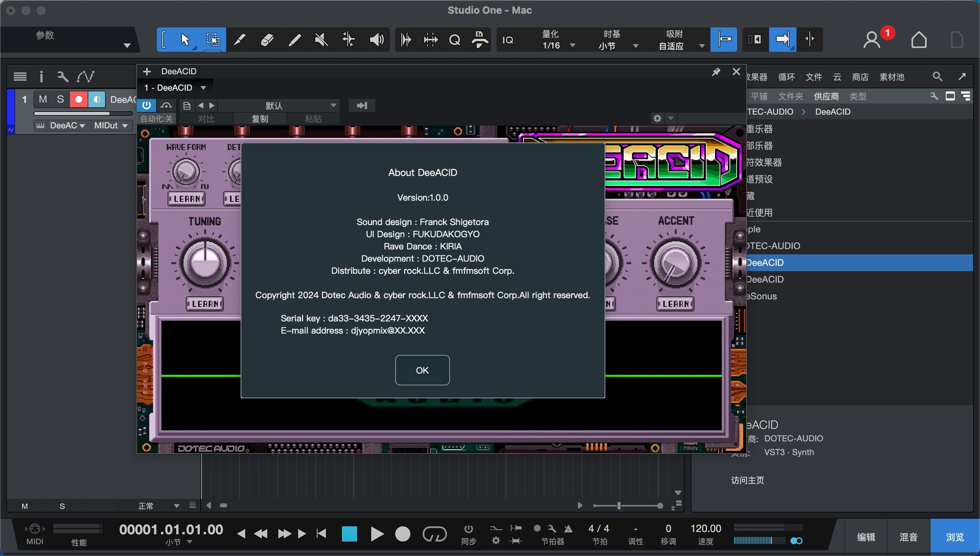Open the metronome settings wrench icon
Image resolution: width=980 pixels, height=556 pixels.
(x=552, y=528)
